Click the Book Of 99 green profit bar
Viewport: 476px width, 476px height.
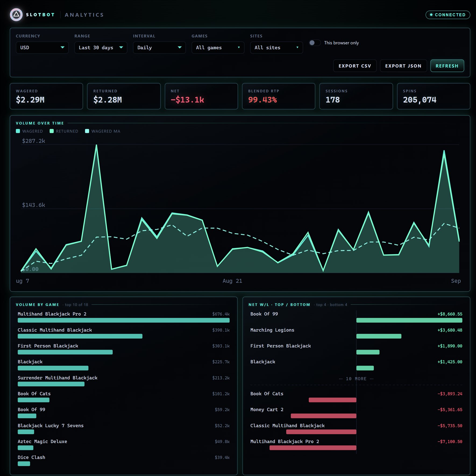click(x=409, y=320)
